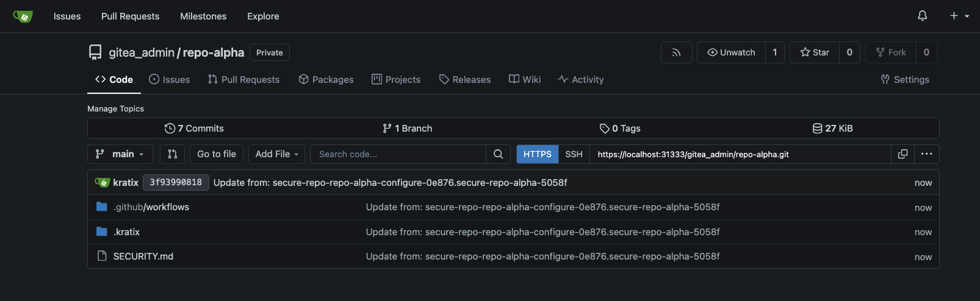
Task: Open the .kratix folder
Action: 126,232
